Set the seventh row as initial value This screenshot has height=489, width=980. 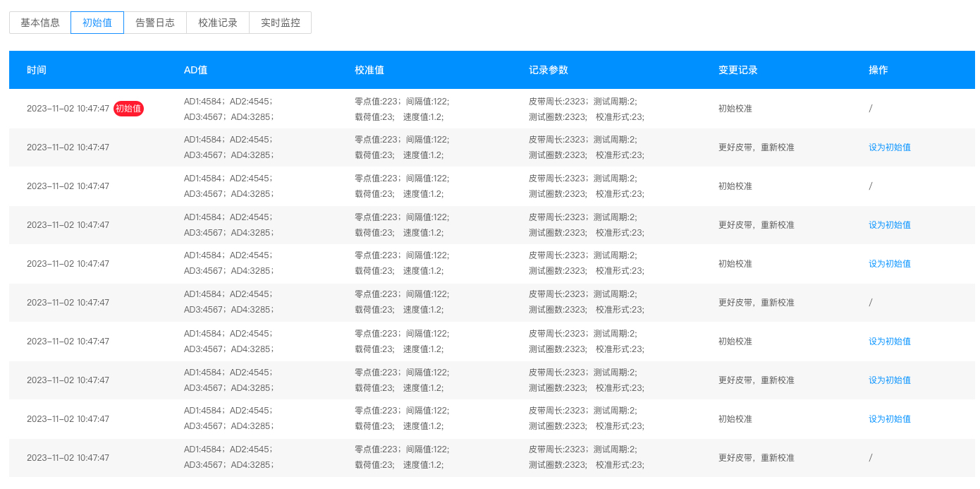tap(890, 341)
